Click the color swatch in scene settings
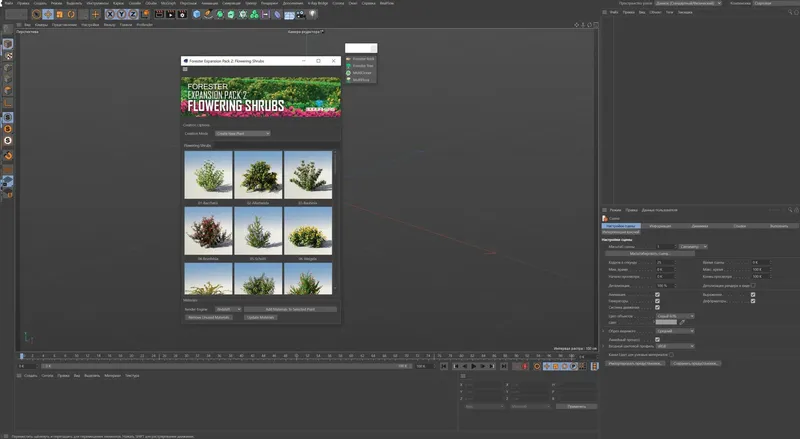This screenshot has width=800, height=439. (x=667, y=323)
